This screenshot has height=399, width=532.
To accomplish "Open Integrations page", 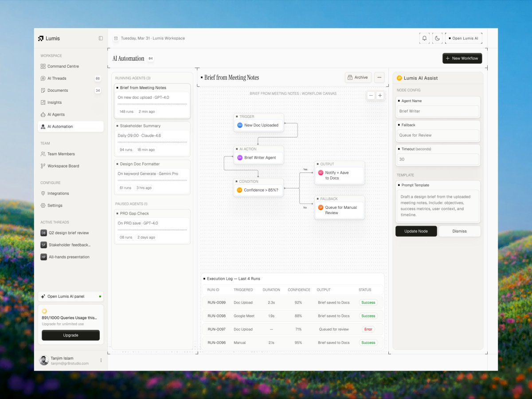I will 71,193.
